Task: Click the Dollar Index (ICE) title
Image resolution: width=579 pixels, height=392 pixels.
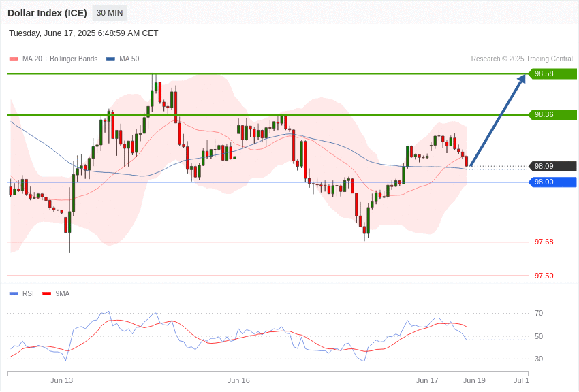Action: click(x=47, y=13)
